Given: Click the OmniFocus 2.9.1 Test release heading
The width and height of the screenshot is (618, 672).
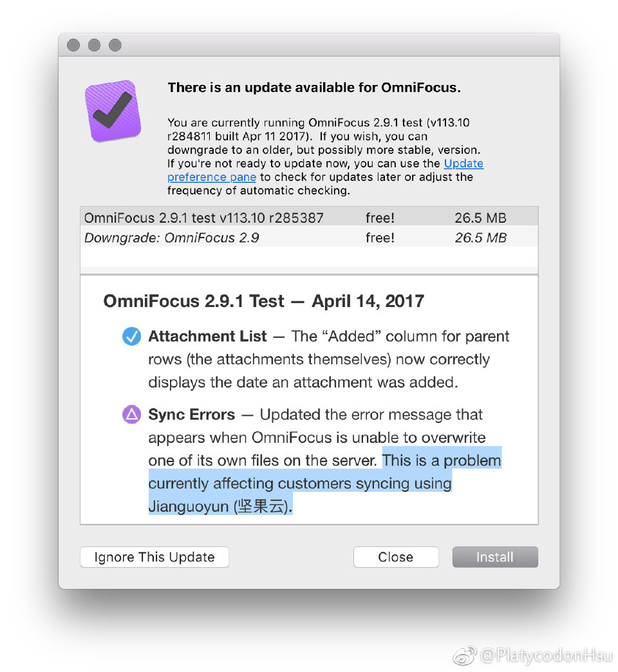Looking at the screenshot, I should (263, 301).
